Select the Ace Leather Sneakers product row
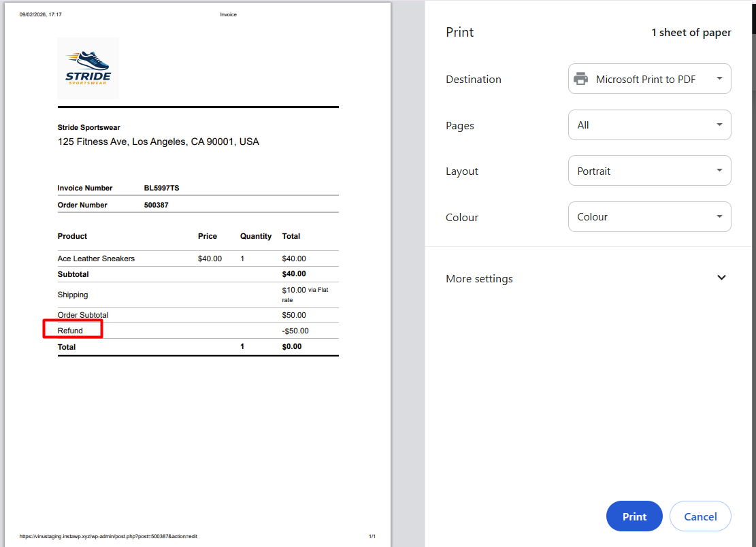This screenshot has height=547, width=756. pyautogui.click(x=96, y=259)
